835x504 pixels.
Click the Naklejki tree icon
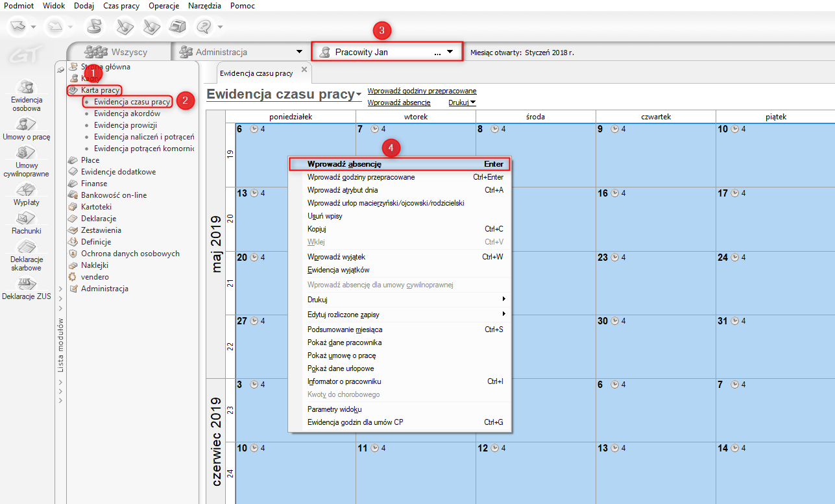tap(73, 265)
